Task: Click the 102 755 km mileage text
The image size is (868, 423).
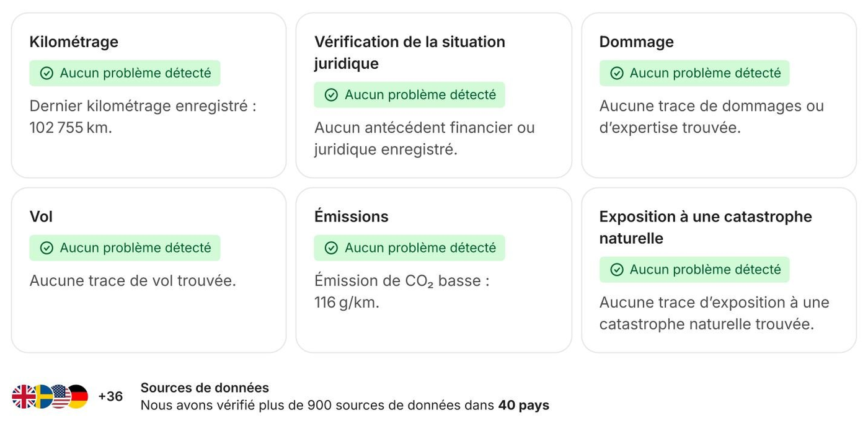Action: click(71, 128)
